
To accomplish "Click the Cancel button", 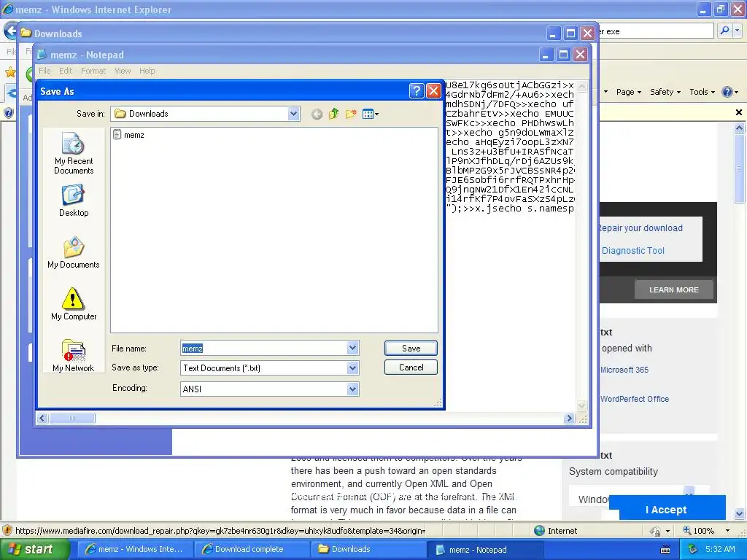I will 411,367.
